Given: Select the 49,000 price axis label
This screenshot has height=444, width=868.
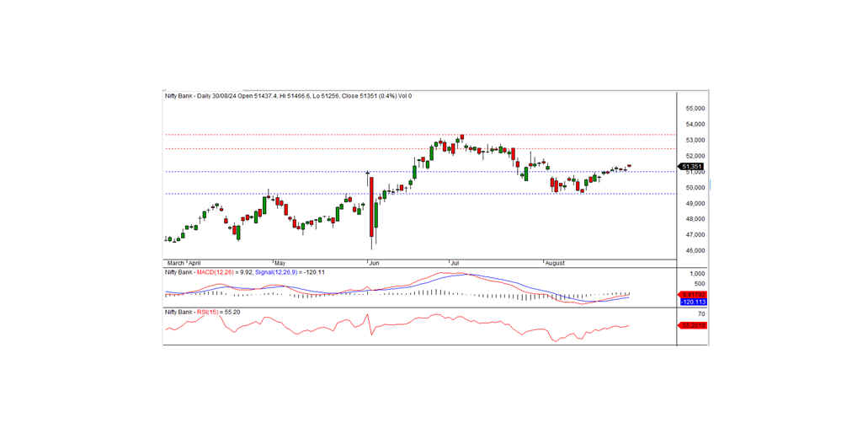Looking at the screenshot, I should [694, 203].
